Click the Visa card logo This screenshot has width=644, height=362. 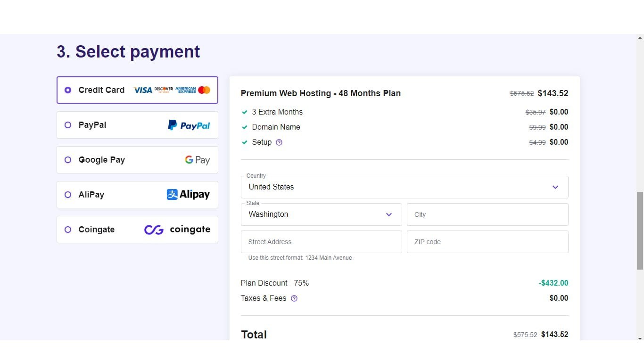tap(143, 90)
